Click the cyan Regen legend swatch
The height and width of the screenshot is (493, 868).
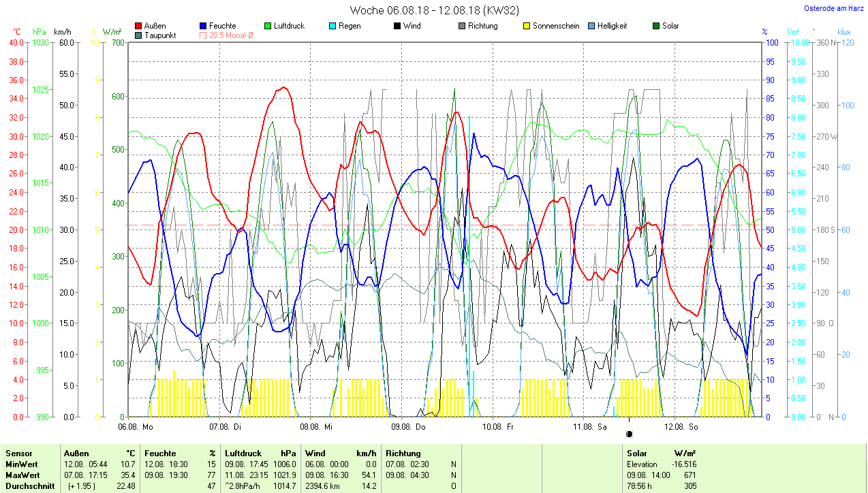332,26
